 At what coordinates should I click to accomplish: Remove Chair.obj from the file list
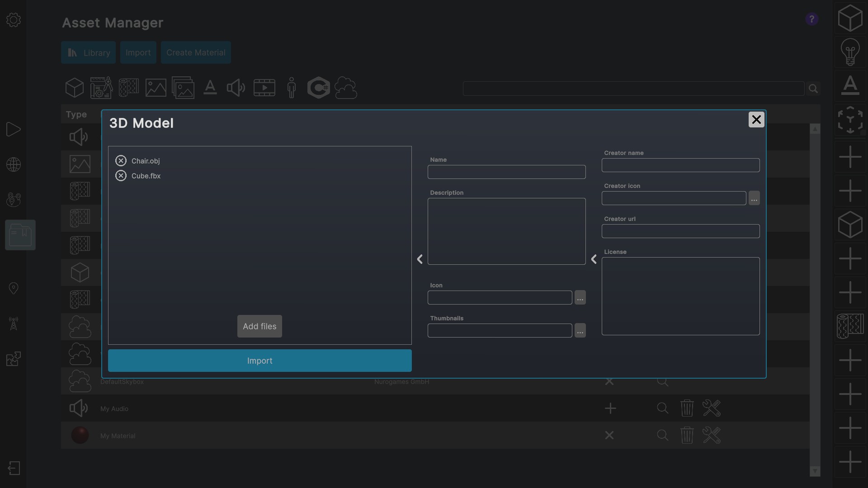coord(121,161)
